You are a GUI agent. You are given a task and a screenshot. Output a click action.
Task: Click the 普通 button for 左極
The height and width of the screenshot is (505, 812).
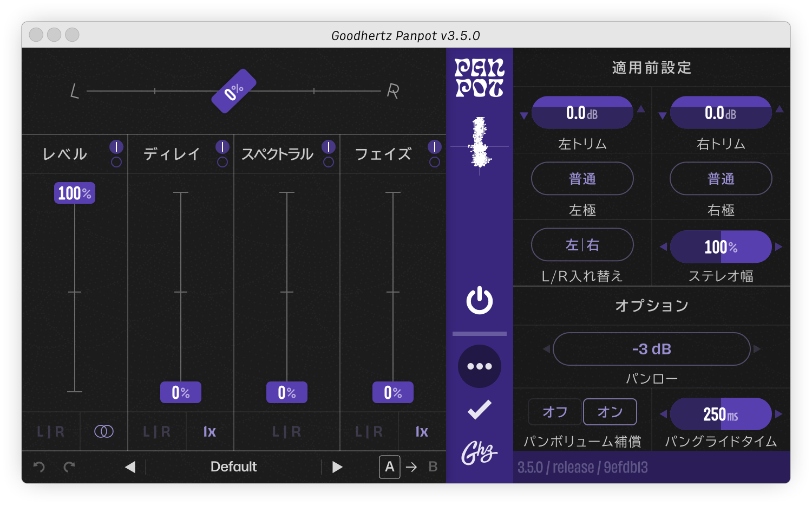coord(582,179)
